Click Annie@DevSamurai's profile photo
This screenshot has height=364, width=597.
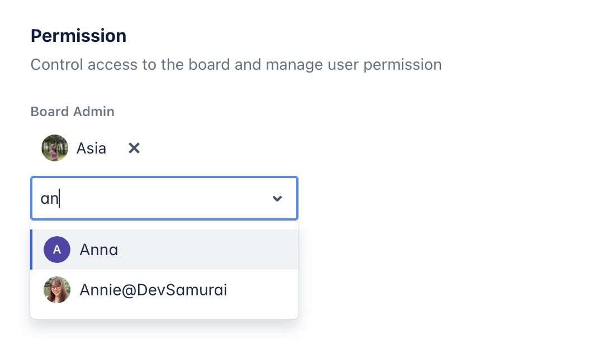tap(57, 290)
